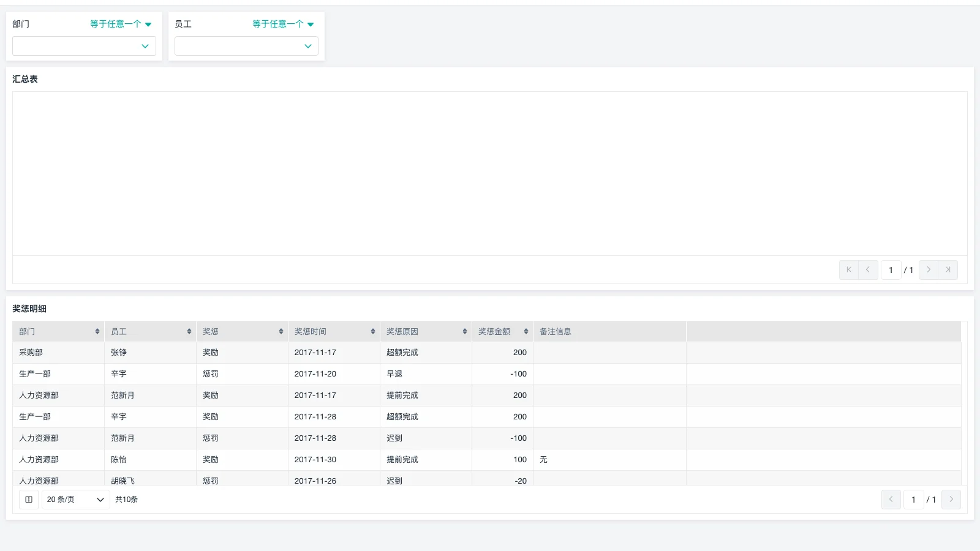This screenshot has height=551, width=980.
Task: Click 等于任意一个 next to 员工
Action: point(283,24)
